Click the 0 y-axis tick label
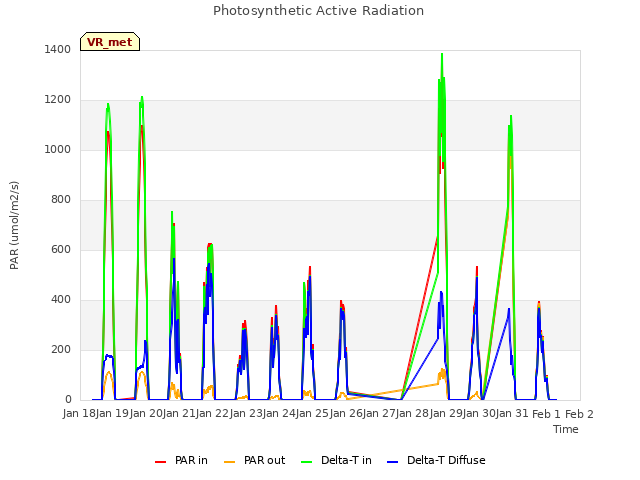Screen dimensions: 640x480 coord(68,400)
